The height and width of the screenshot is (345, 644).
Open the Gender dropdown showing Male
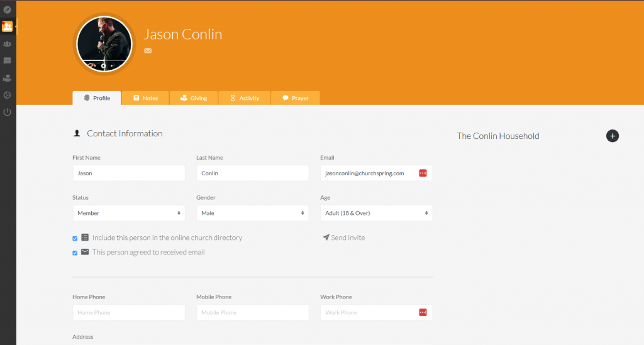(253, 213)
